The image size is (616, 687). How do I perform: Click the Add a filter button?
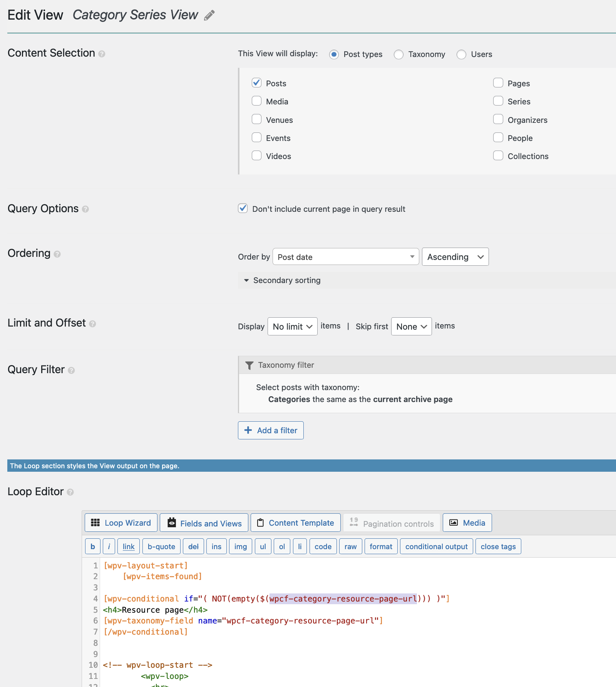(x=271, y=431)
